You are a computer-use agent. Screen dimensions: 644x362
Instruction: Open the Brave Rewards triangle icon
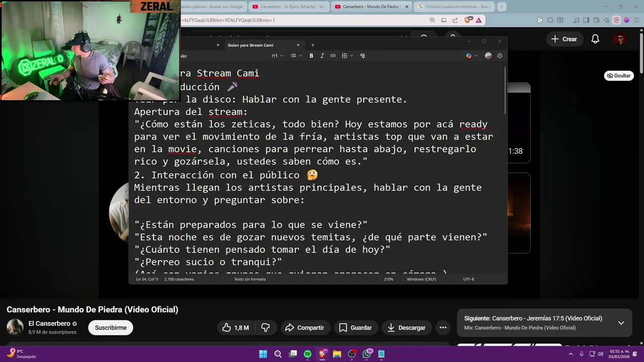pos(478,20)
